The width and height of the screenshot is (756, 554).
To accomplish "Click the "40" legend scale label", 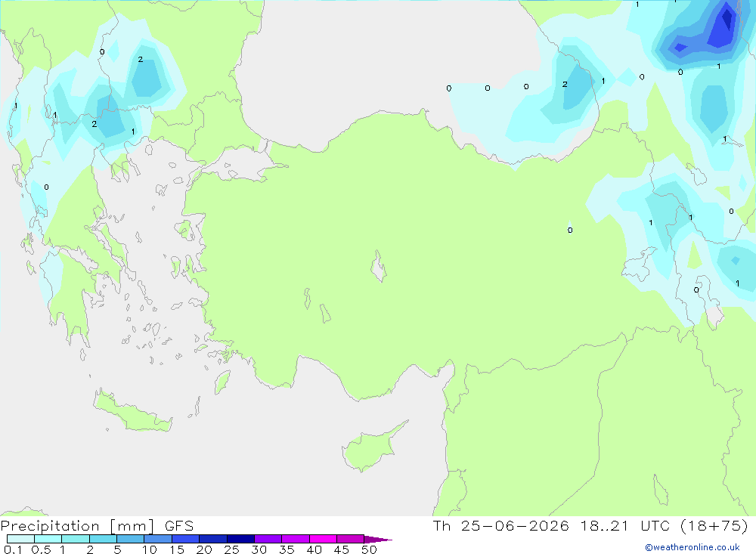I will 314,549.
